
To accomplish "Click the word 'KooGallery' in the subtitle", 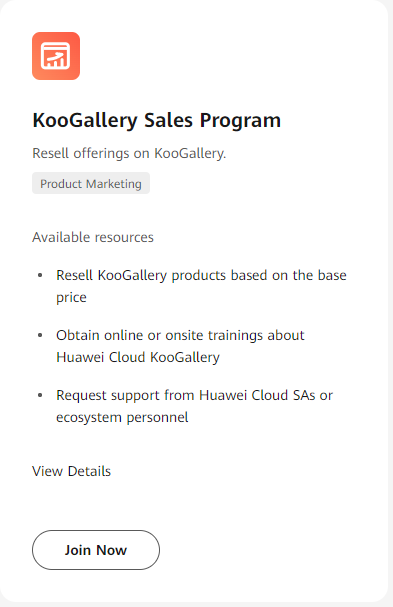I will [190, 154].
